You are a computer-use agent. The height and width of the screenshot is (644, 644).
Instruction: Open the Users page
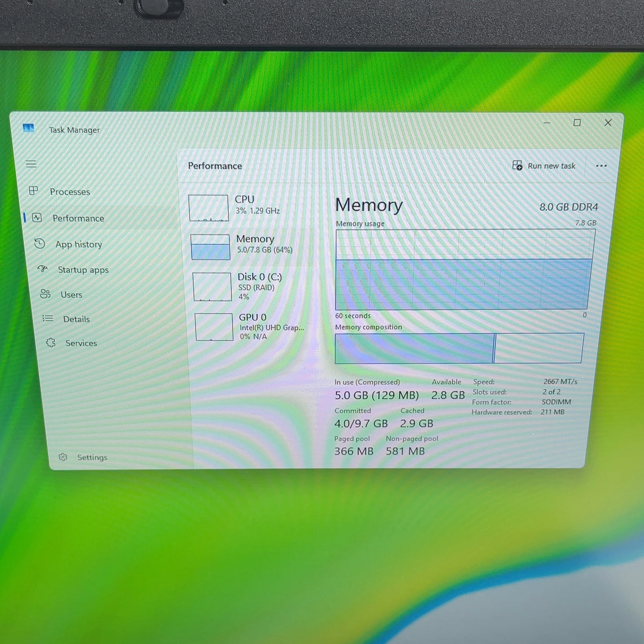point(71,295)
